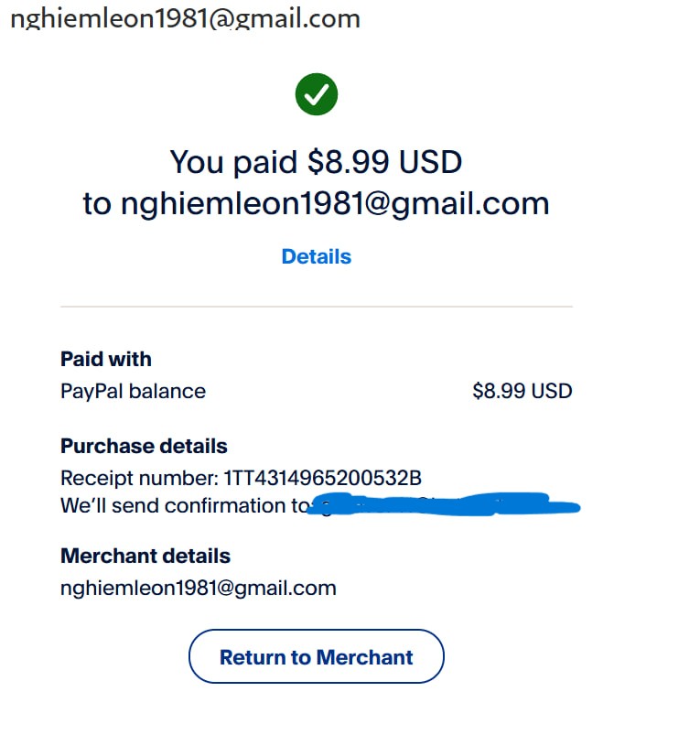Image resolution: width=700 pixels, height=735 pixels.
Task: Click the horizontal divider below Details
Action: [317, 307]
